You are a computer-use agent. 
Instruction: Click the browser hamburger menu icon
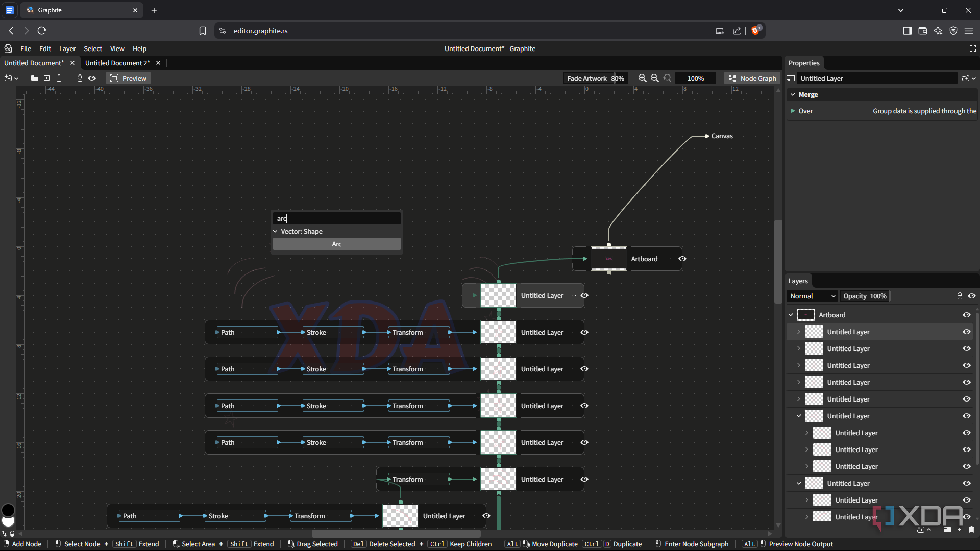(x=968, y=31)
